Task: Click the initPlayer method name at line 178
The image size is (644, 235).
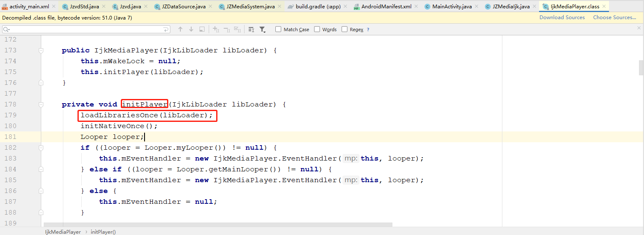Action: 145,104
